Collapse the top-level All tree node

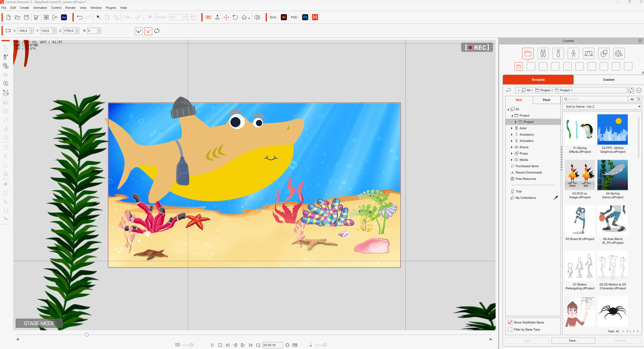point(508,109)
